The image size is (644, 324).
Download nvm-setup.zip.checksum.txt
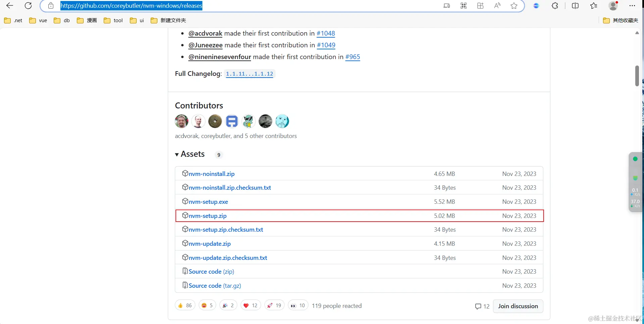click(226, 230)
